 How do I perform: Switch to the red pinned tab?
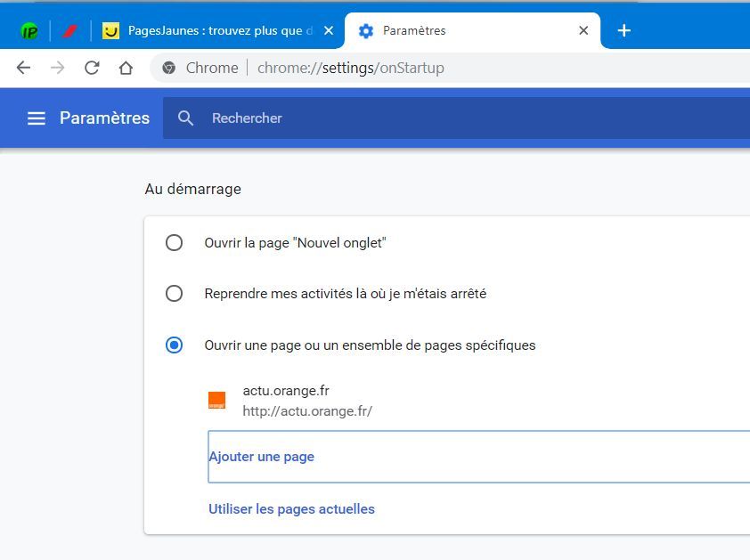pos(69,31)
